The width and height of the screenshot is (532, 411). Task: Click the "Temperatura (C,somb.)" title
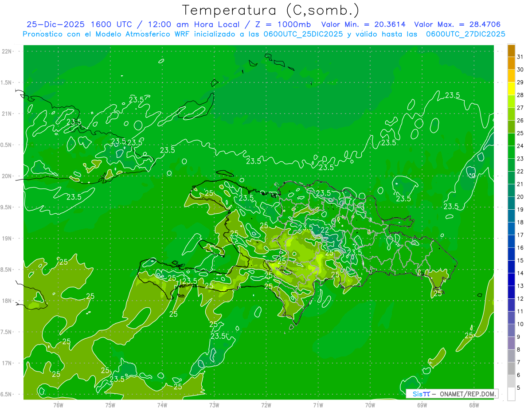(x=270, y=10)
